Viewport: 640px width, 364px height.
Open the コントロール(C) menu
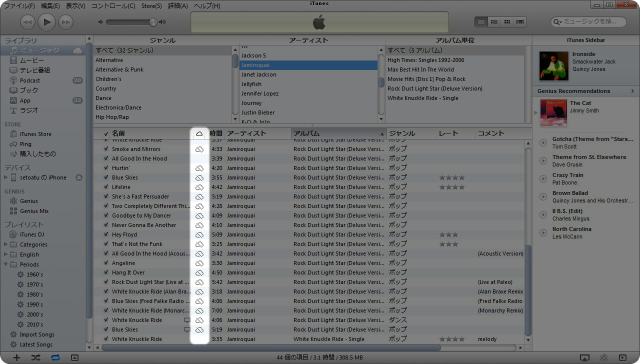[113, 6]
